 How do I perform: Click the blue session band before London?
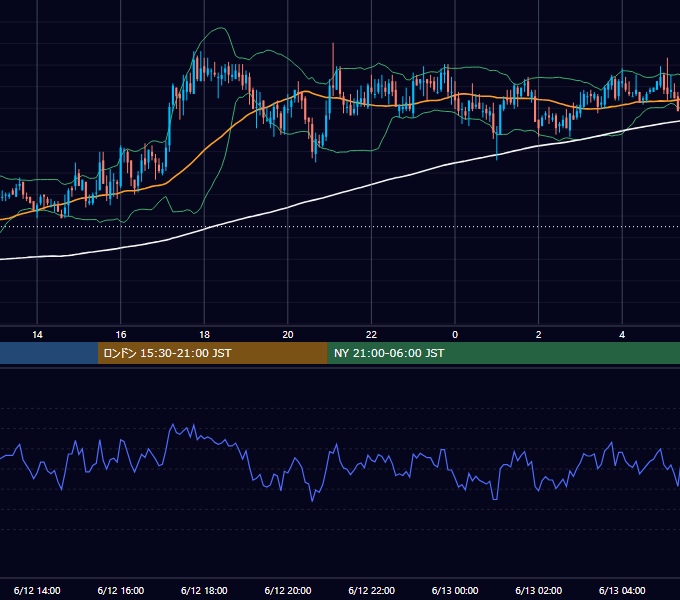(49, 353)
